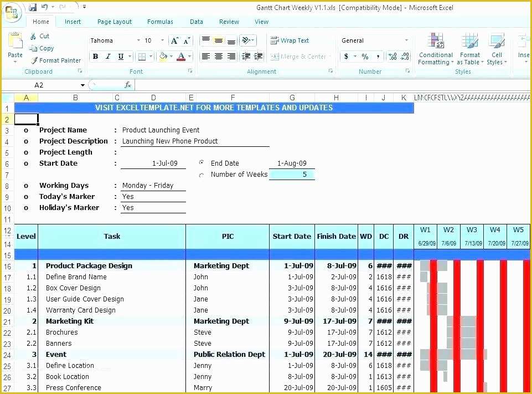
Task: Open the Formulas tab
Action: tap(160, 22)
